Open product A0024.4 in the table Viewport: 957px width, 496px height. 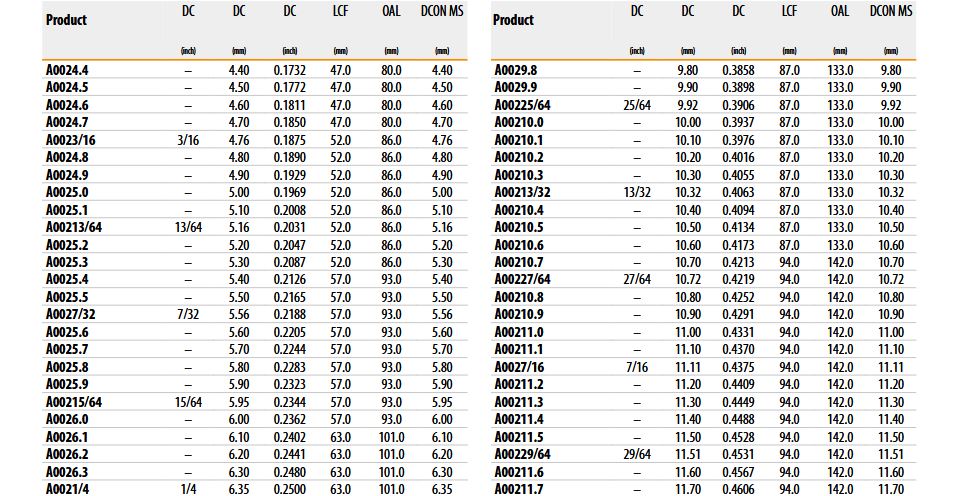[69, 70]
